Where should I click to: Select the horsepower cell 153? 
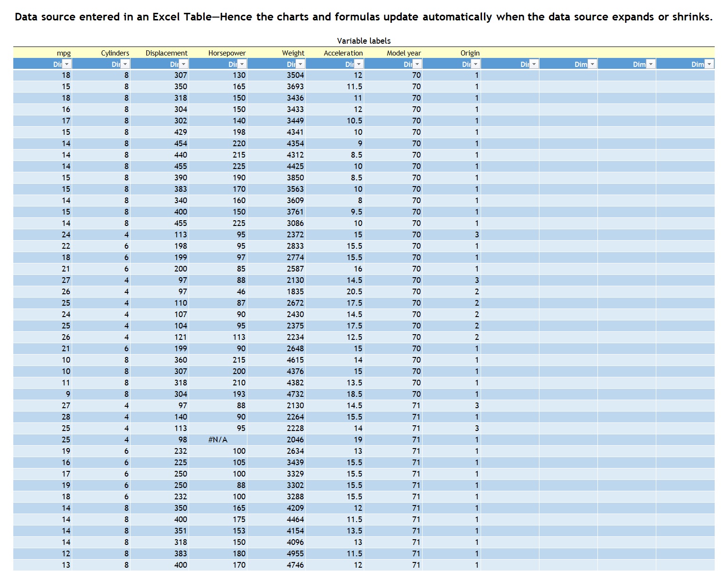218,531
